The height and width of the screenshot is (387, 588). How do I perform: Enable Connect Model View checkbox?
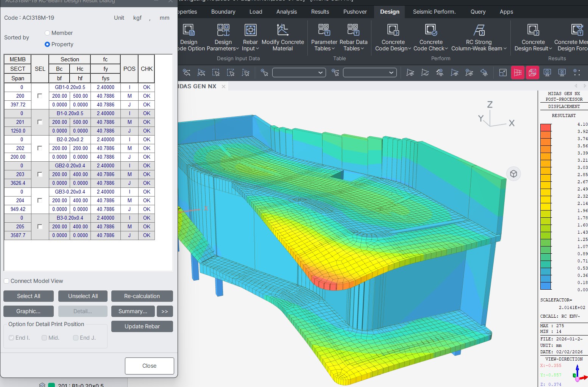[6, 281]
